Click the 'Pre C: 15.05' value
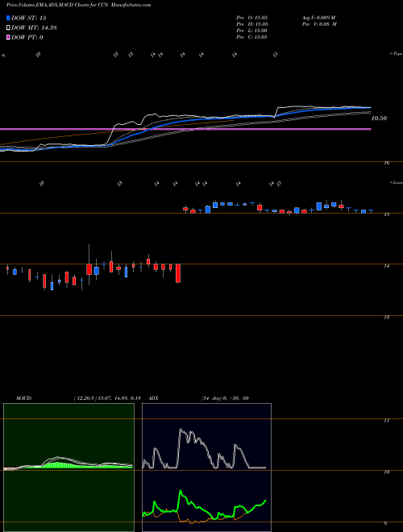This screenshot has width=403, height=532. point(252,37)
